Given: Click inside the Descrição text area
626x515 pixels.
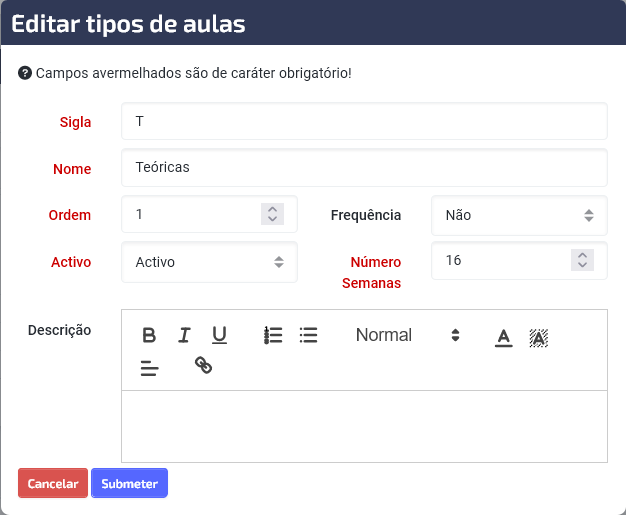Looking at the screenshot, I should (364, 426).
